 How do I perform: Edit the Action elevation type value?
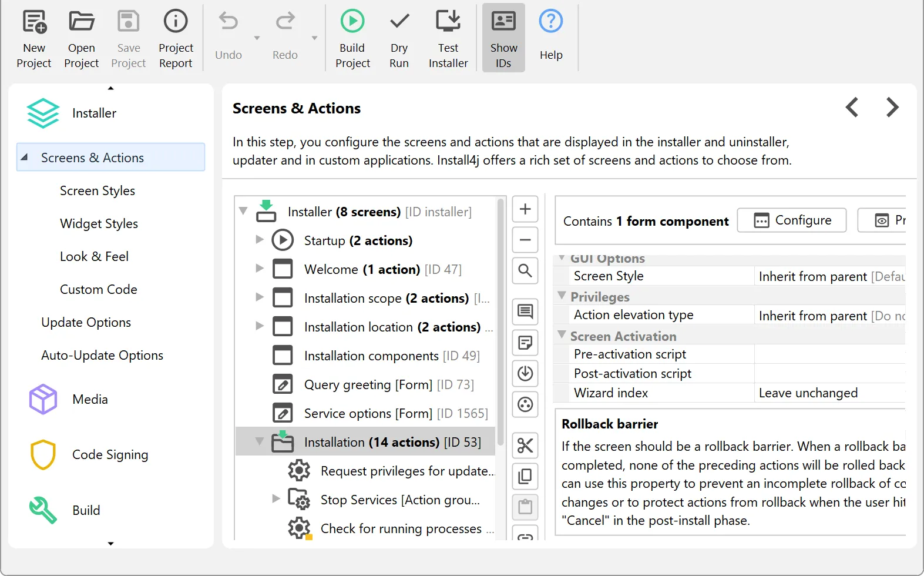point(830,316)
